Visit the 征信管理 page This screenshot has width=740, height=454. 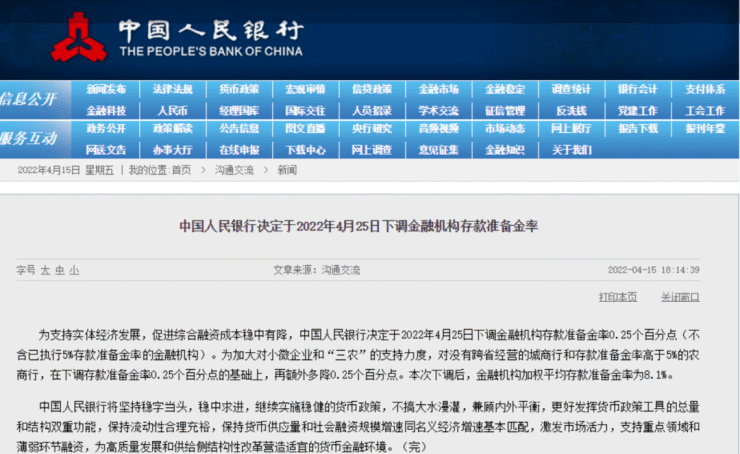point(505,111)
